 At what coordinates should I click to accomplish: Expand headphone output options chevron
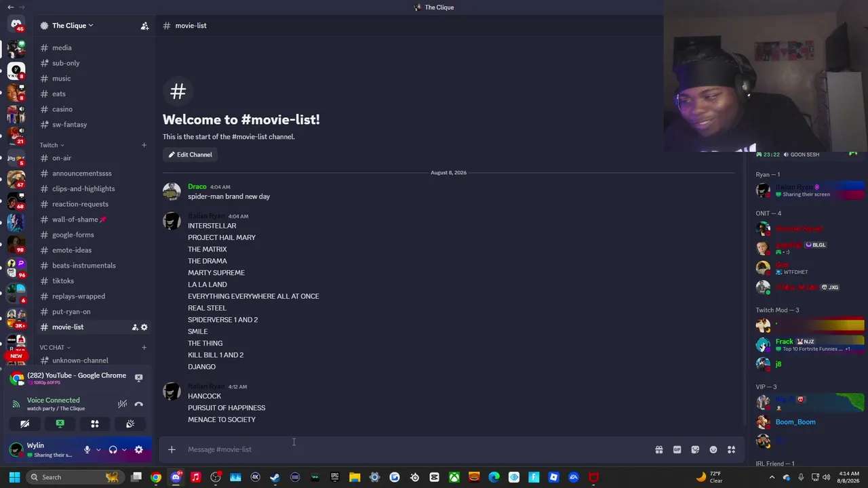tap(123, 449)
